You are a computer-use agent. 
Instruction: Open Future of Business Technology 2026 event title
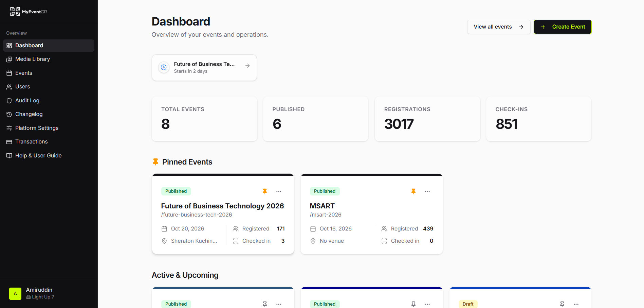(x=222, y=206)
